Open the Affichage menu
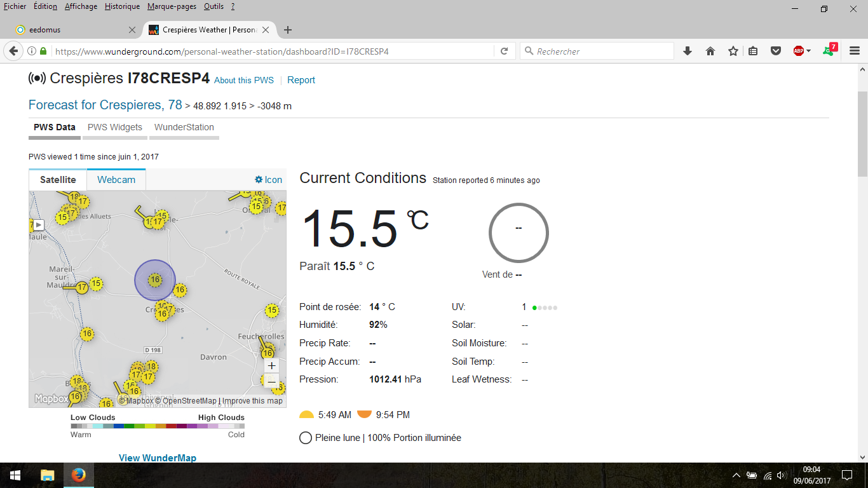 (81, 6)
